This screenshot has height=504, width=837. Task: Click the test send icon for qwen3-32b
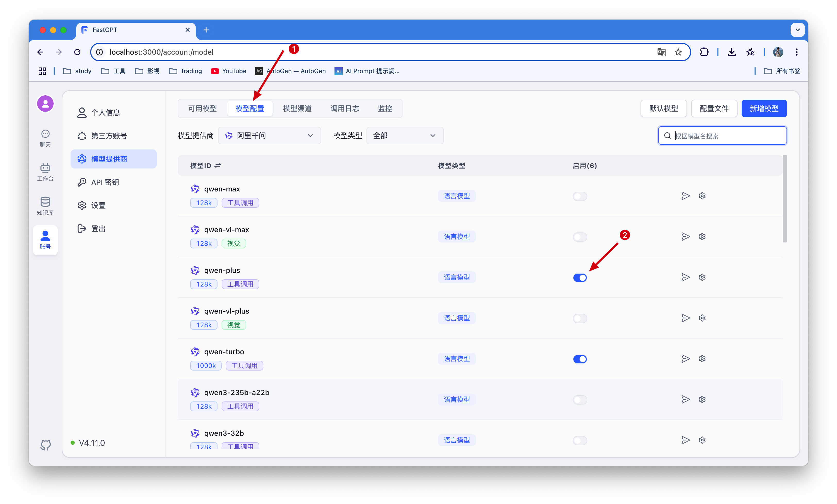(685, 441)
